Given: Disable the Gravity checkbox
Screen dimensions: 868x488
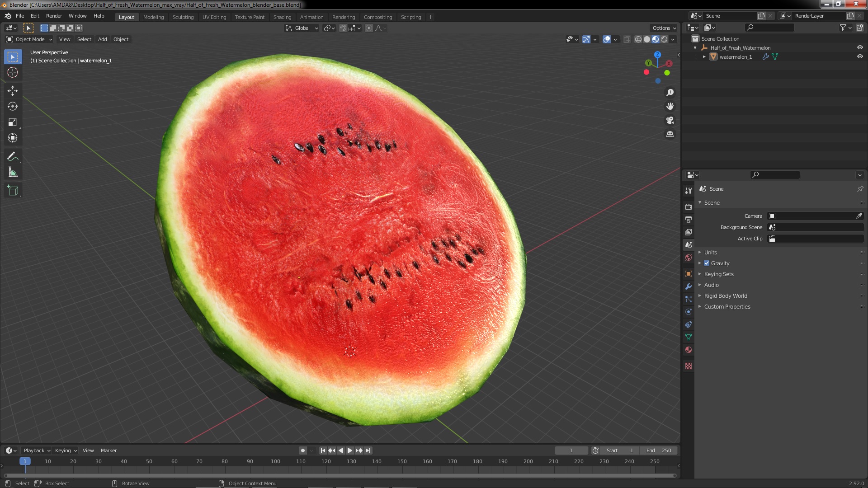Looking at the screenshot, I should click(x=707, y=263).
